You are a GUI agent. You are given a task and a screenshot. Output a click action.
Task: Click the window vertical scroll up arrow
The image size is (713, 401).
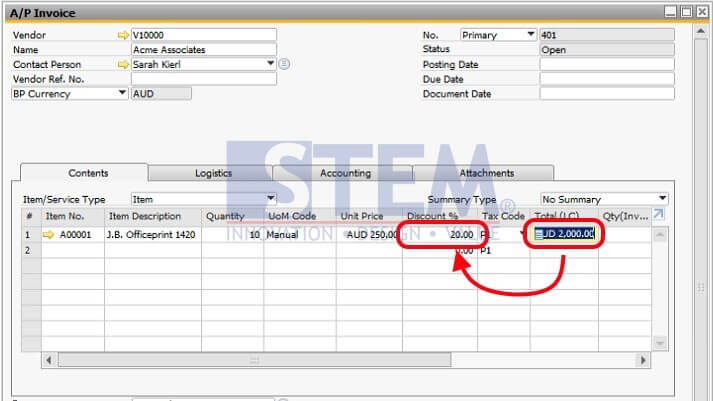point(701,31)
